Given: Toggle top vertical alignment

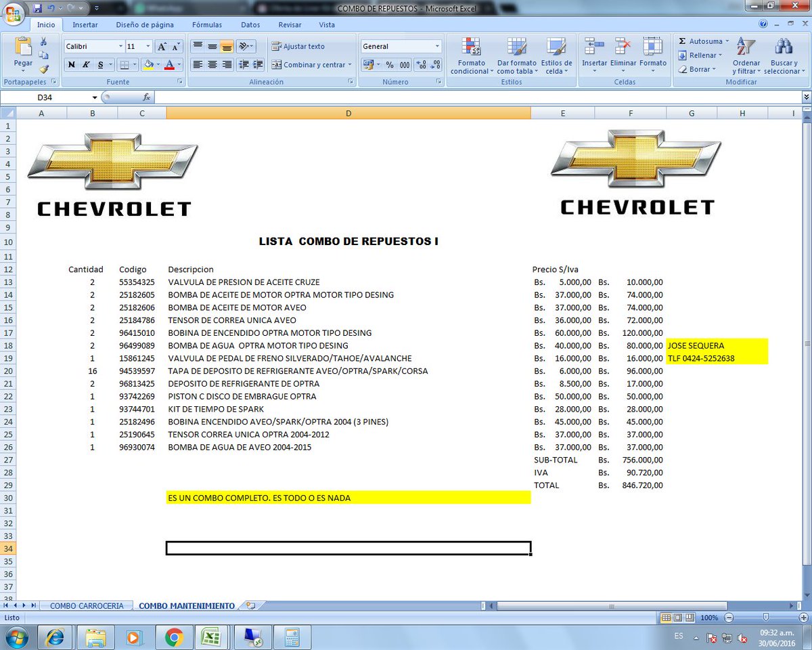Looking at the screenshot, I should pyautogui.click(x=198, y=47).
